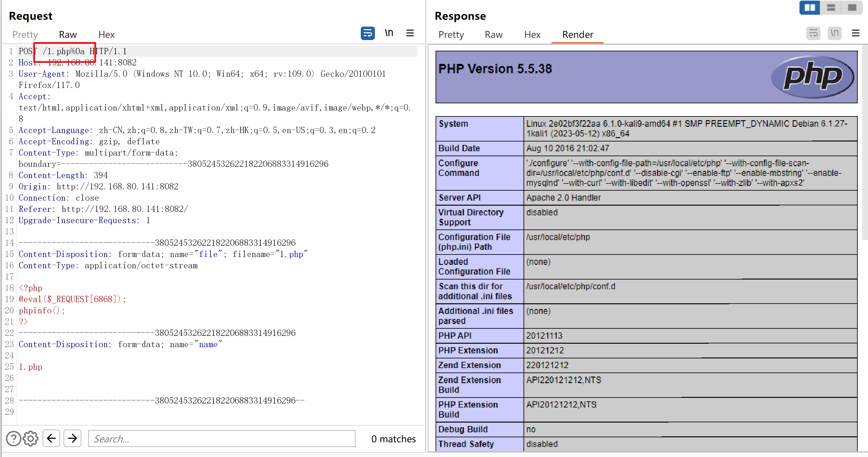Screen dimensions: 868x457
Task: Click the Search input field
Action: point(222,439)
